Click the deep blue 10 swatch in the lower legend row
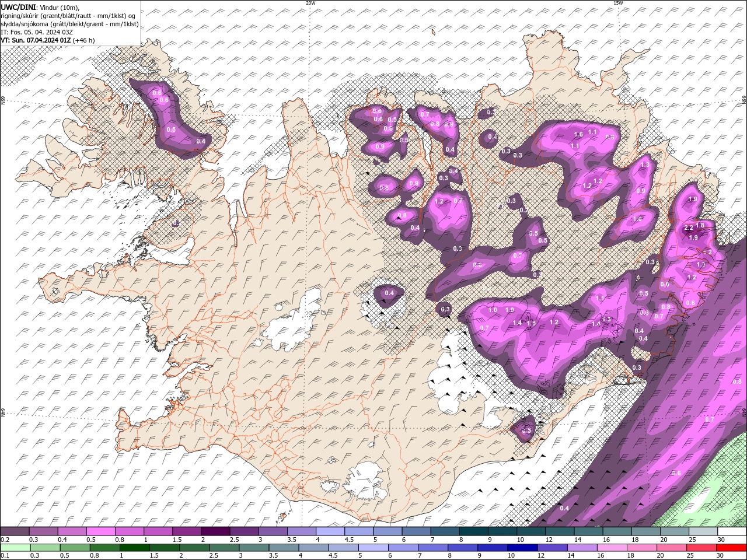Viewport: 747px width, 560px height. (522, 547)
